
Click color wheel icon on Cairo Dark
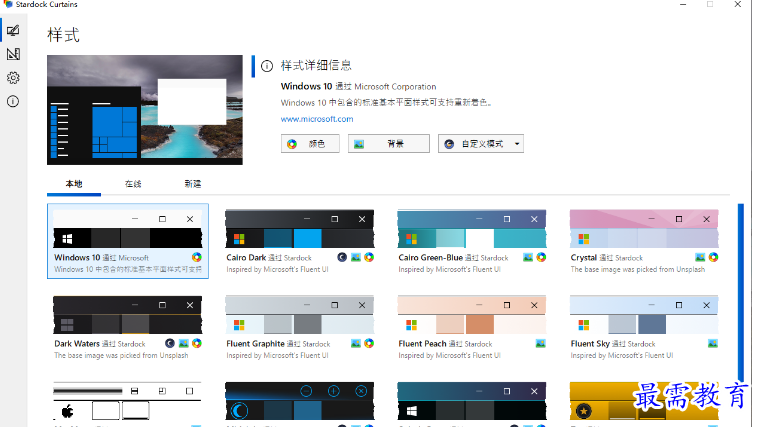pyautogui.click(x=369, y=257)
